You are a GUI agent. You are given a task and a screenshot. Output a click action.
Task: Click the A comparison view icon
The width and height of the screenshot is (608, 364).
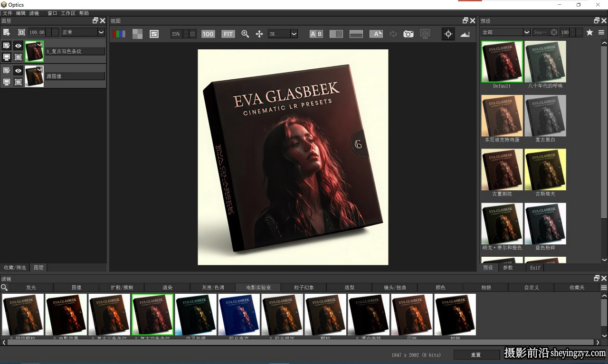pos(376,34)
